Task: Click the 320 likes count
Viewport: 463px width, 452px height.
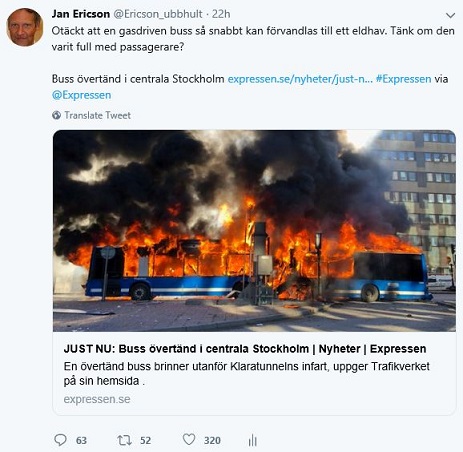Action: 212,440
